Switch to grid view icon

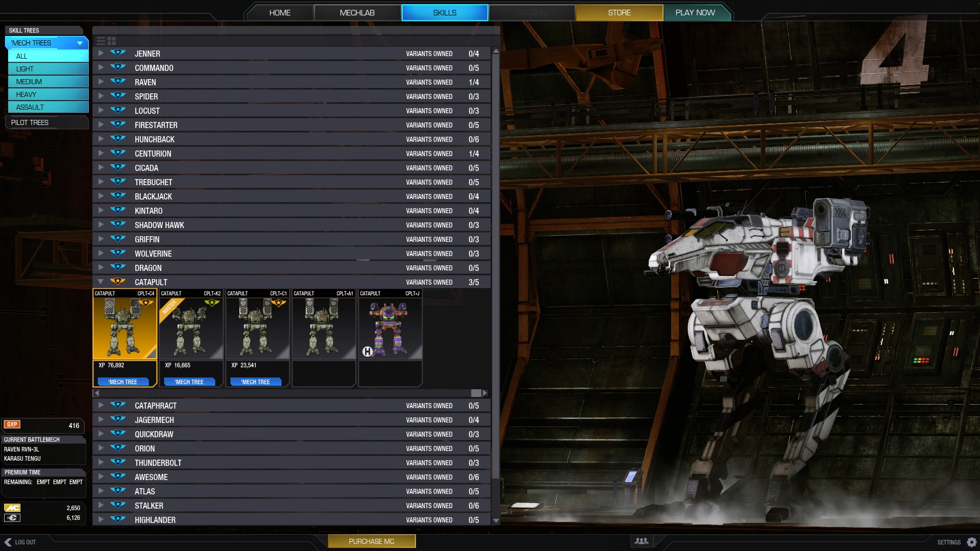click(x=112, y=41)
